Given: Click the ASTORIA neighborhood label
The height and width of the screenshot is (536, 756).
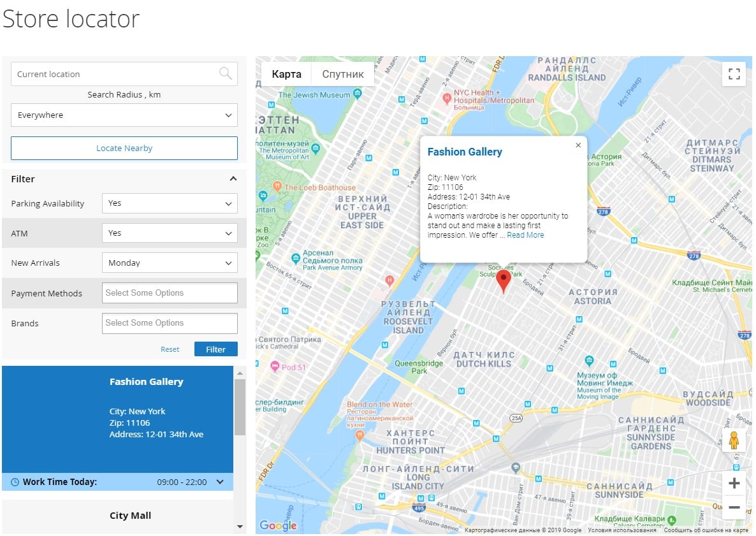Looking at the screenshot, I should [x=593, y=296].
